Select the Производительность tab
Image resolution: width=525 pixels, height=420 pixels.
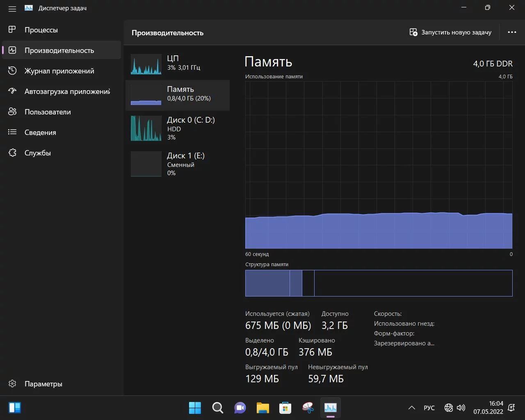tap(62, 50)
